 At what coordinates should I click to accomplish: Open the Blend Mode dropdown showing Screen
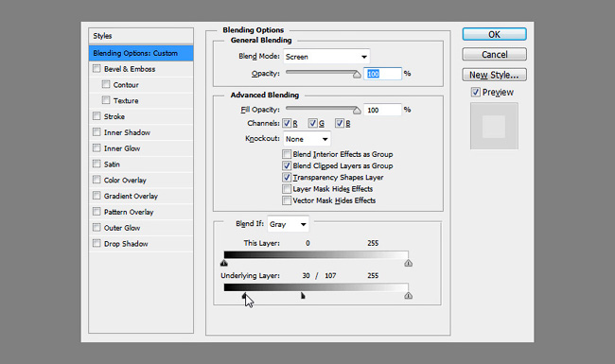(x=326, y=57)
